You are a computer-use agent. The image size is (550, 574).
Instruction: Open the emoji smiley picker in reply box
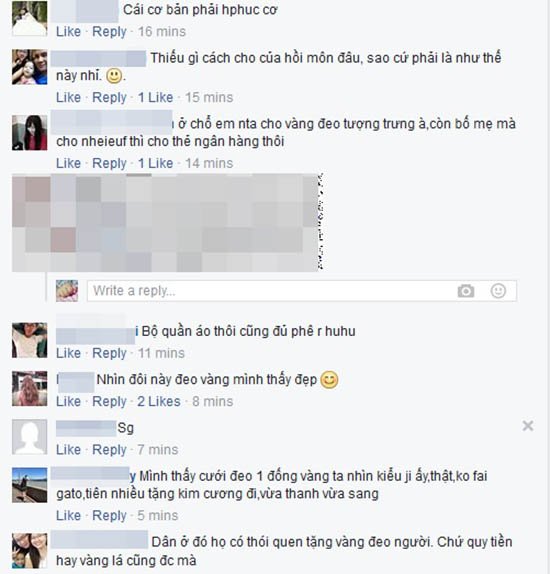point(498,291)
